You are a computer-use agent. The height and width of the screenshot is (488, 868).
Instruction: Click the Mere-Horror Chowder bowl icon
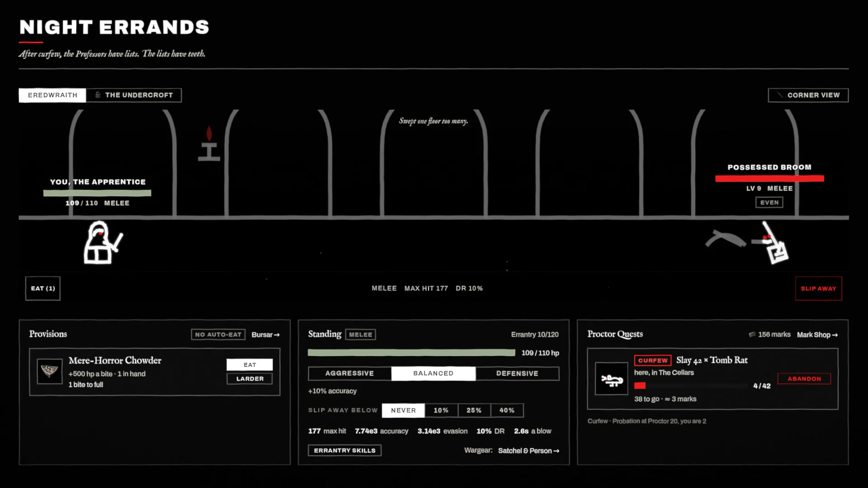click(50, 371)
